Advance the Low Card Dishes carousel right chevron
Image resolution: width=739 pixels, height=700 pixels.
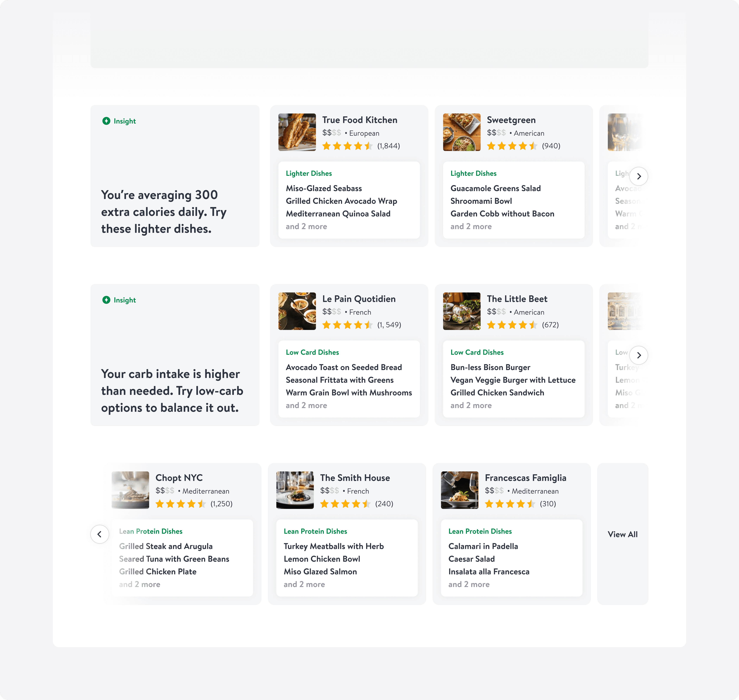[x=639, y=355]
